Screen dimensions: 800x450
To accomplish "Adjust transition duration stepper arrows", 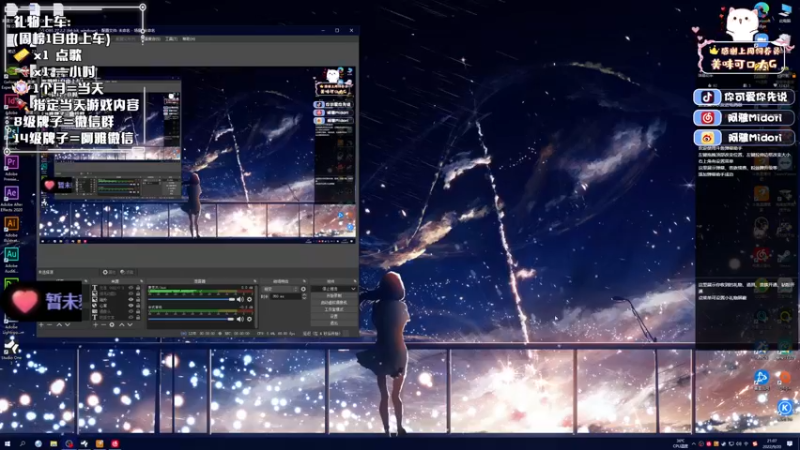I will [304, 296].
